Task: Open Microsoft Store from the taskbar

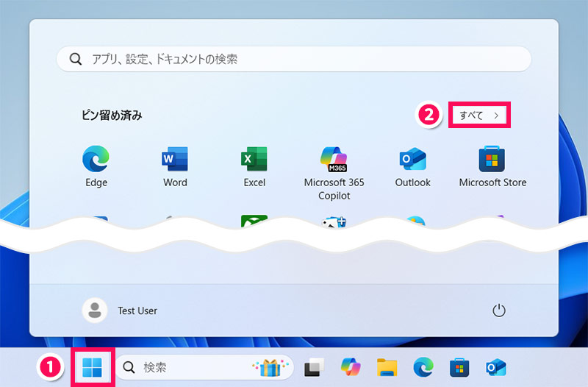Action: [459, 366]
